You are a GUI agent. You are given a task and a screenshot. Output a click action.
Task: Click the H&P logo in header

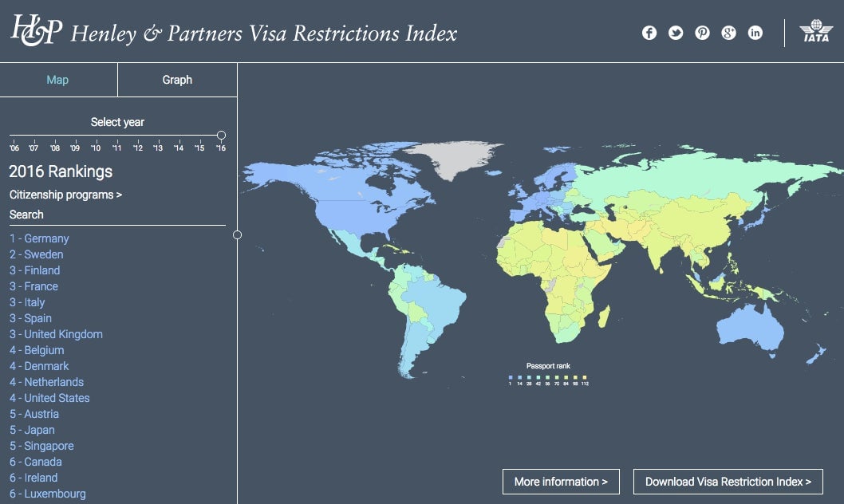coord(37,30)
